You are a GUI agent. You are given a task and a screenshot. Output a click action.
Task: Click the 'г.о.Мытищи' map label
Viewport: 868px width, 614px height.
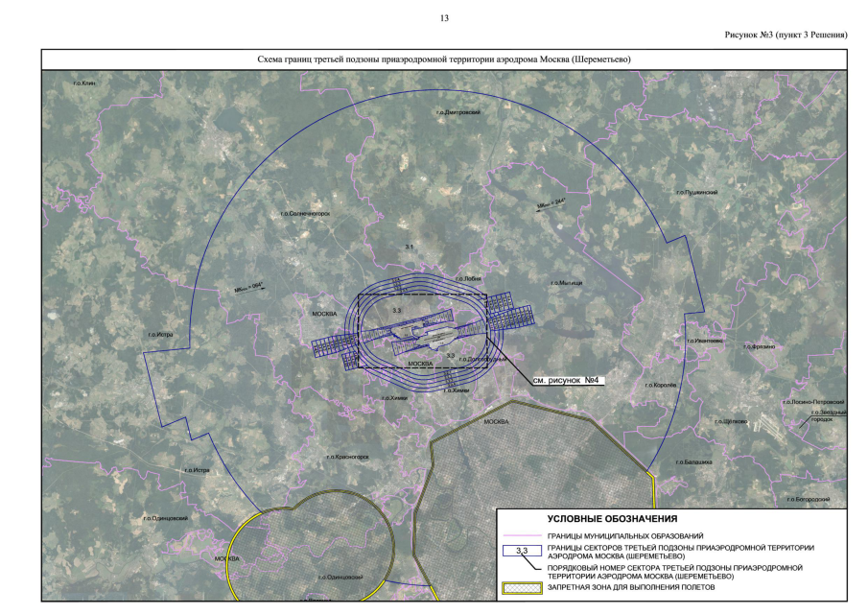click(x=566, y=283)
